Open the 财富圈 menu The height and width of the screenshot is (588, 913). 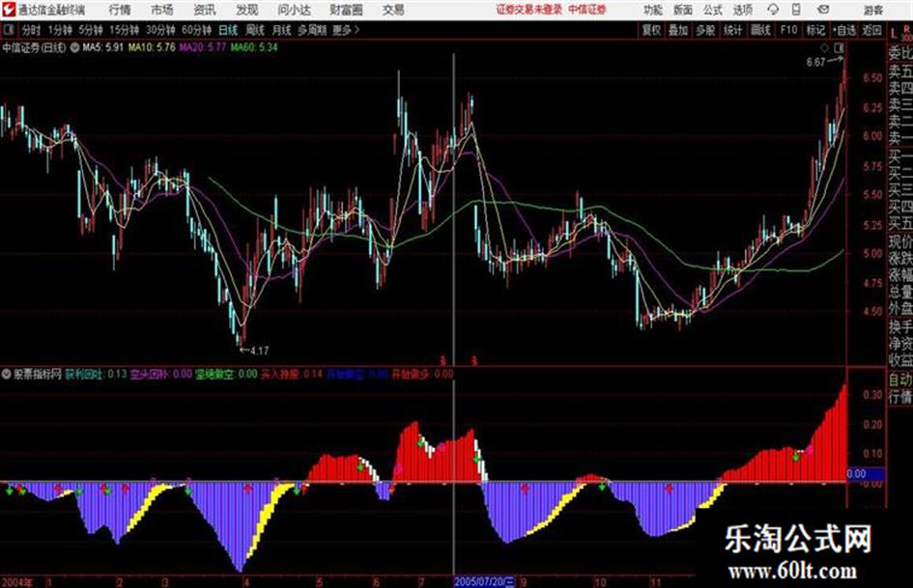[346, 10]
